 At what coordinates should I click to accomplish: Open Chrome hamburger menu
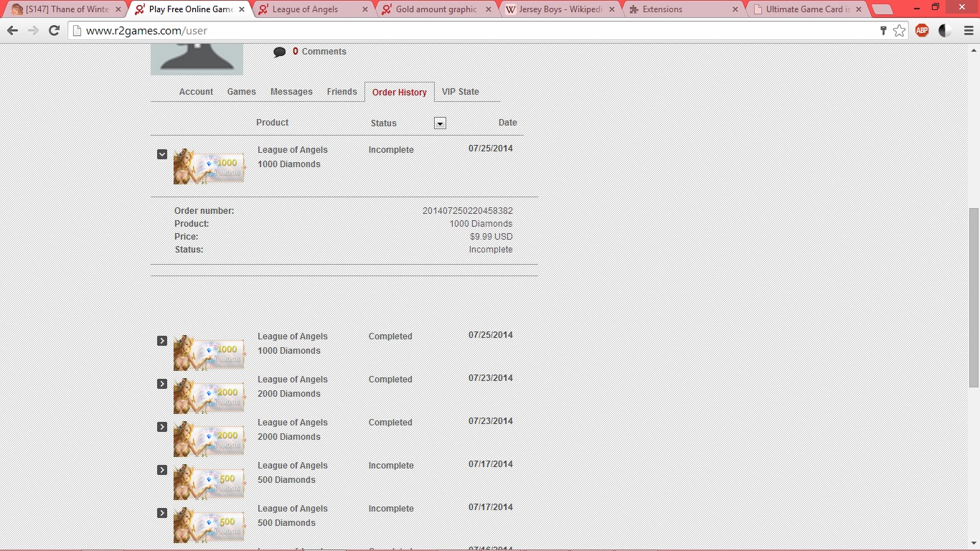[x=969, y=31]
